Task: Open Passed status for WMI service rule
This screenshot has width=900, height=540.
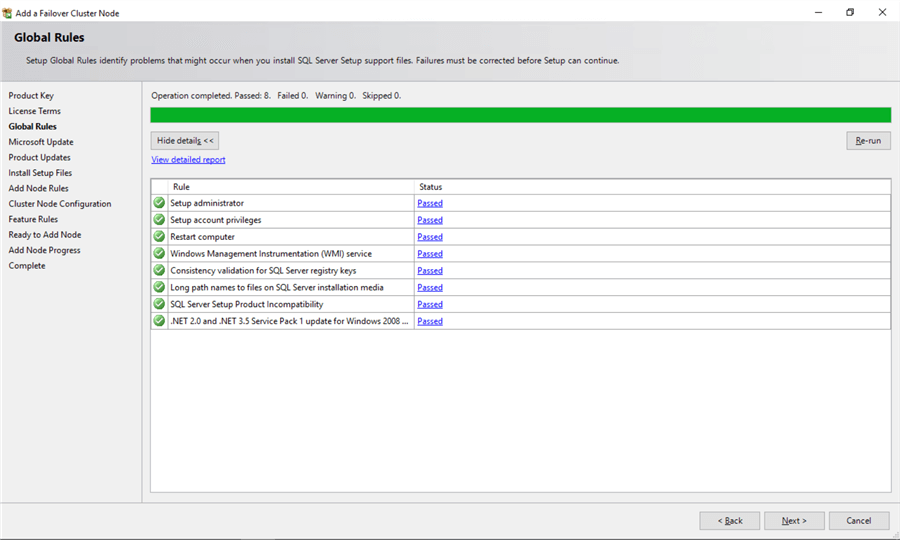Action: tap(430, 254)
